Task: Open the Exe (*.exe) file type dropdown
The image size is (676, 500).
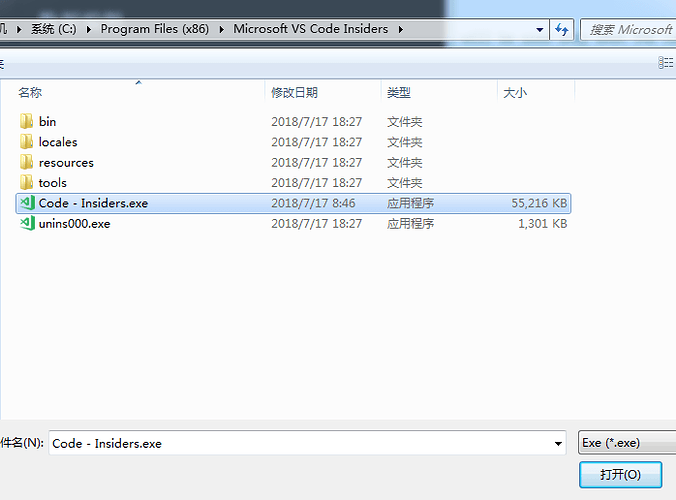Action: (627, 443)
